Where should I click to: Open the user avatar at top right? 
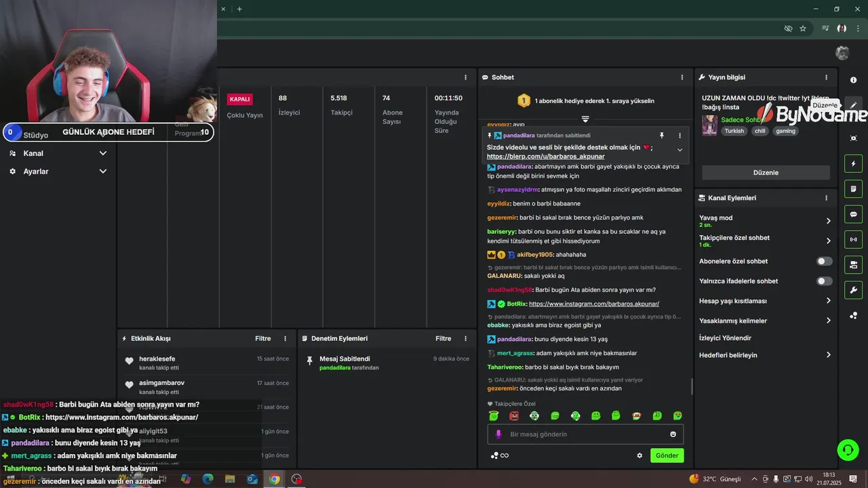(x=842, y=53)
